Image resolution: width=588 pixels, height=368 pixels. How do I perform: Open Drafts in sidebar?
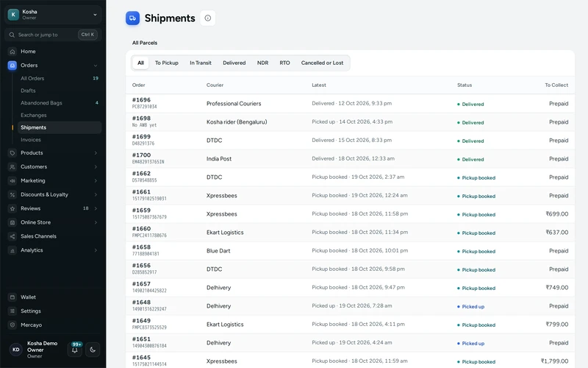tap(60, 91)
